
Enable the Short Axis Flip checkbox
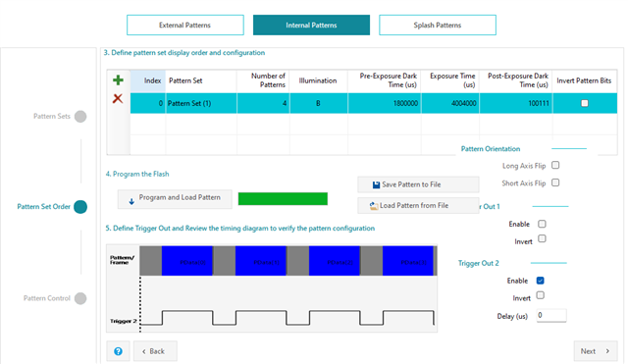pyautogui.click(x=555, y=182)
